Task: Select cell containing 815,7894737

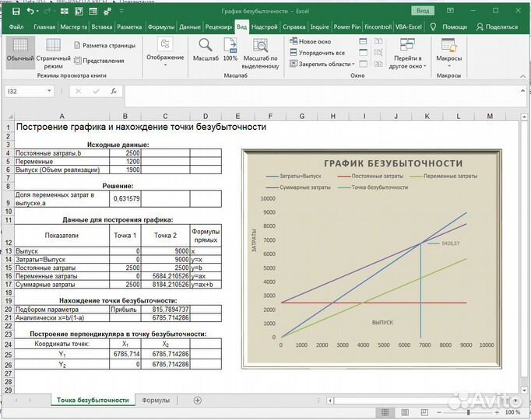Action: pyautogui.click(x=165, y=310)
